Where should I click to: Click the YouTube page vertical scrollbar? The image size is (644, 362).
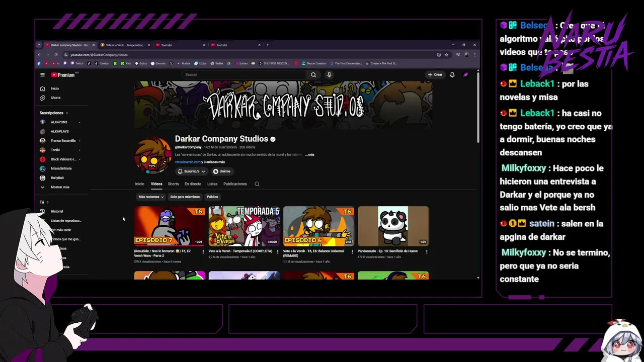click(x=478, y=108)
